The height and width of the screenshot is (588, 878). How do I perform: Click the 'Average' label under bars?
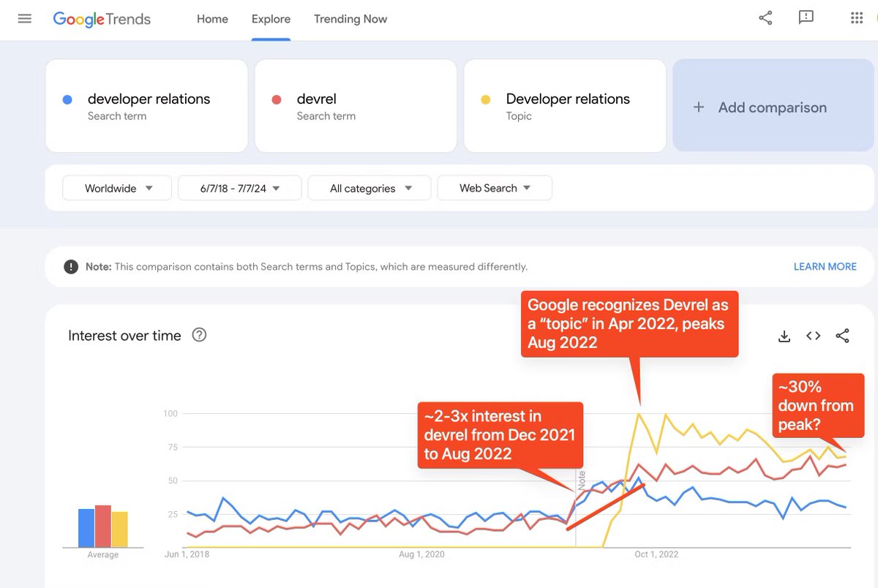point(103,555)
